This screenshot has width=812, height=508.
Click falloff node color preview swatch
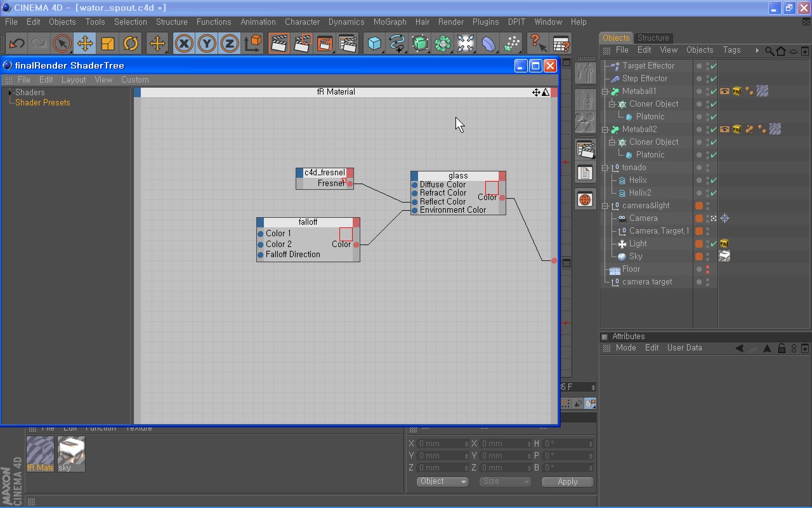click(x=346, y=234)
